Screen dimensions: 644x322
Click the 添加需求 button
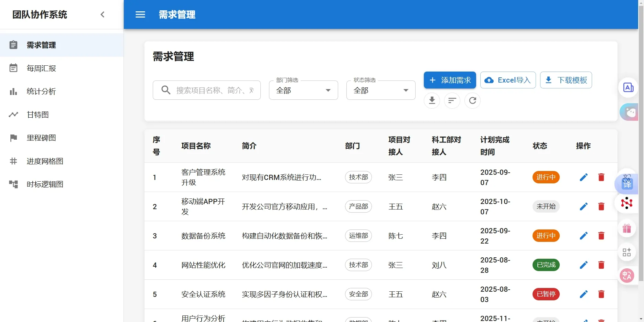tap(450, 80)
